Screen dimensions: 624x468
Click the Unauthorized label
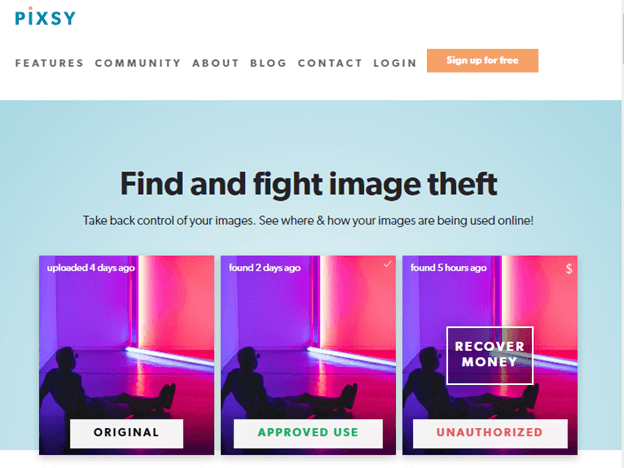(490, 433)
